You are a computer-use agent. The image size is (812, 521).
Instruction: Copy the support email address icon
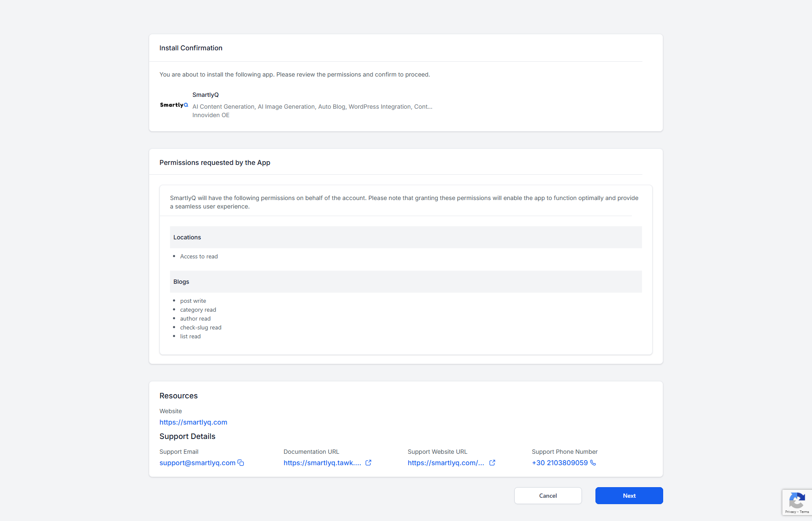point(241,463)
